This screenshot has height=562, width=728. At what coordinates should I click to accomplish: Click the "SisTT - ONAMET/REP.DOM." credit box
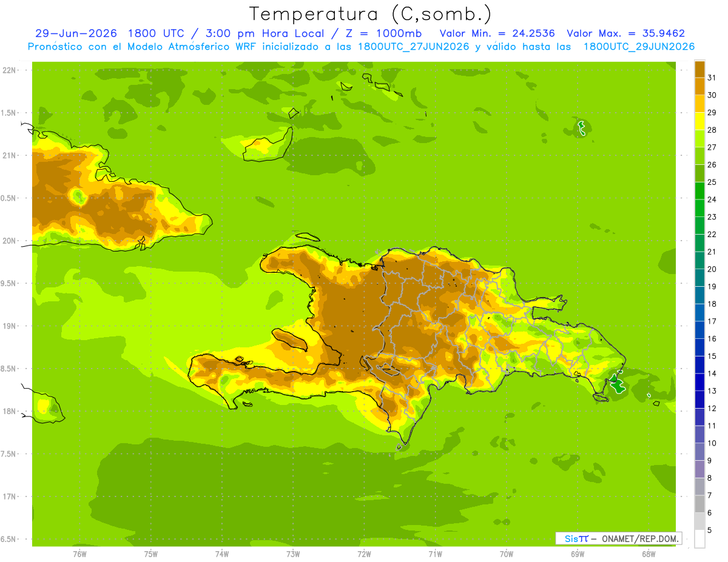click(619, 538)
